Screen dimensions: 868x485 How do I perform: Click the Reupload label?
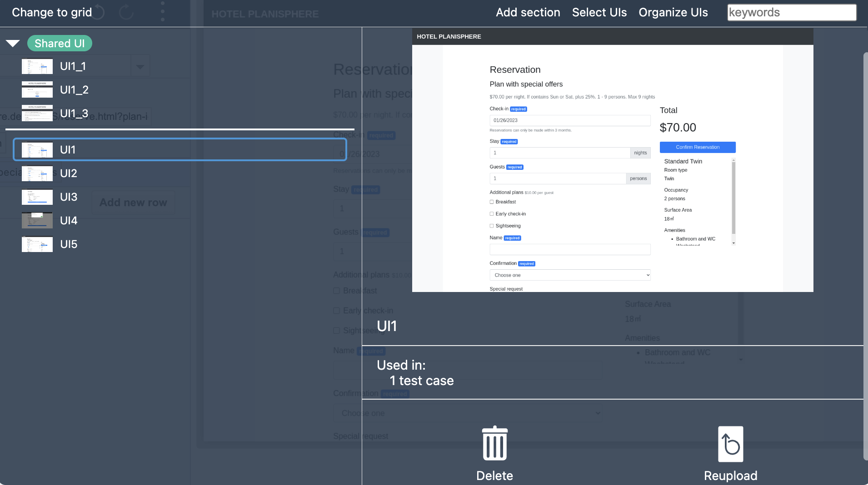pyautogui.click(x=730, y=475)
